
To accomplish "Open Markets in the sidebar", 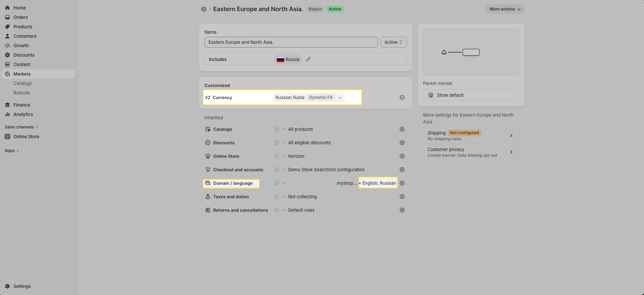I will tap(38, 74).
